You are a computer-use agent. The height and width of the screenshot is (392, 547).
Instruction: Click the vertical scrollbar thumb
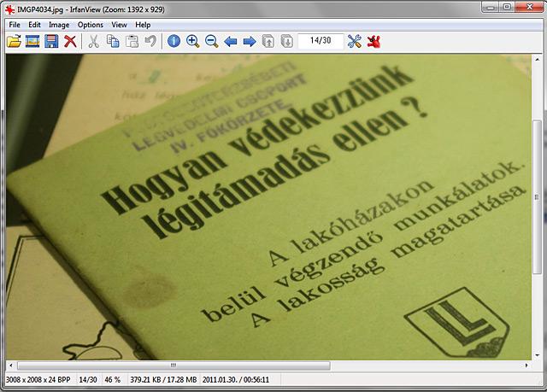click(x=537, y=197)
